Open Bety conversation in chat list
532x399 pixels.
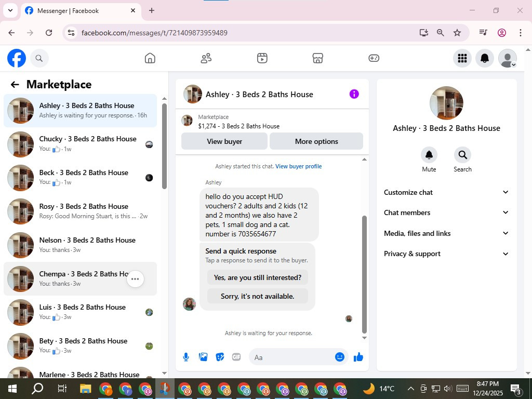(x=81, y=345)
